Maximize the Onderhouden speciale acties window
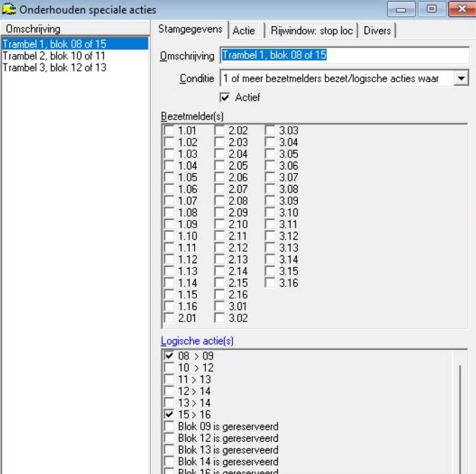Image resolution: width=476 pixels, height=474 pixels. click(x=432, y=10)
